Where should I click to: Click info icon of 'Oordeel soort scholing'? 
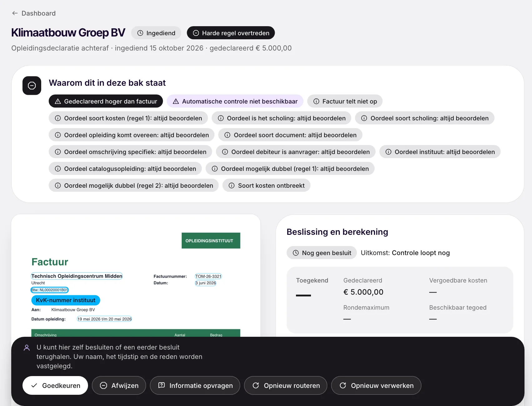(364, 118)
